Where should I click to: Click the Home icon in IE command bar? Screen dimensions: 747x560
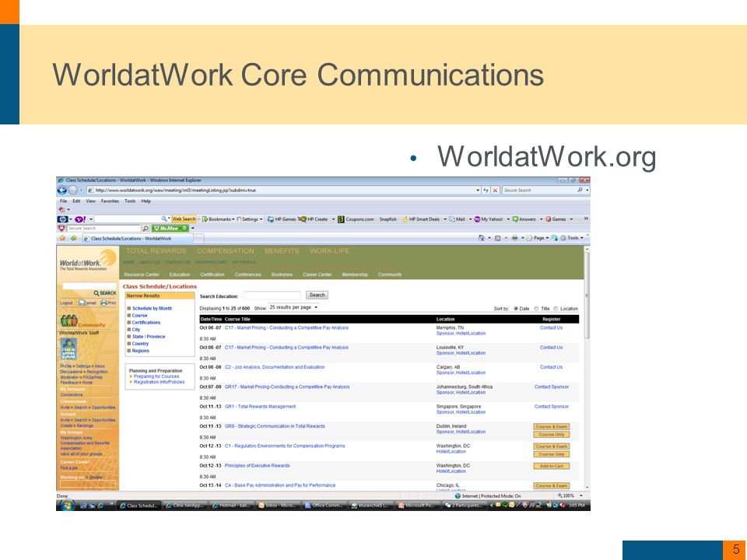481,238
